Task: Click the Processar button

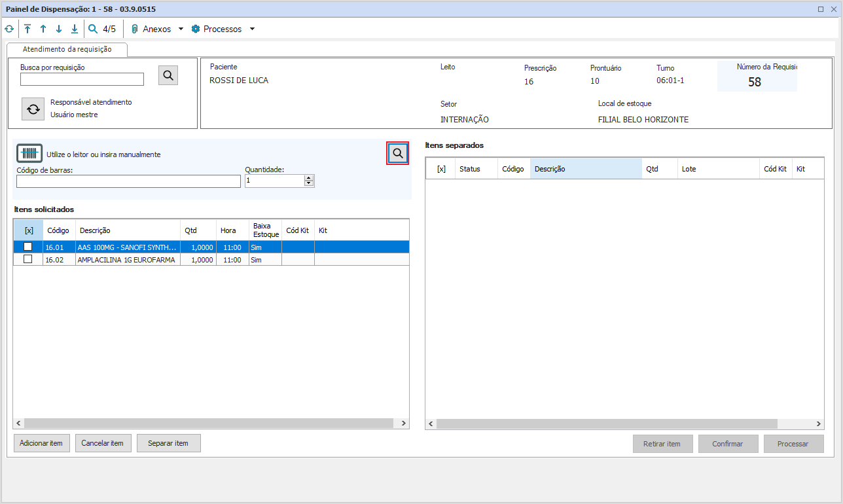Action: (x=793, y=444)
